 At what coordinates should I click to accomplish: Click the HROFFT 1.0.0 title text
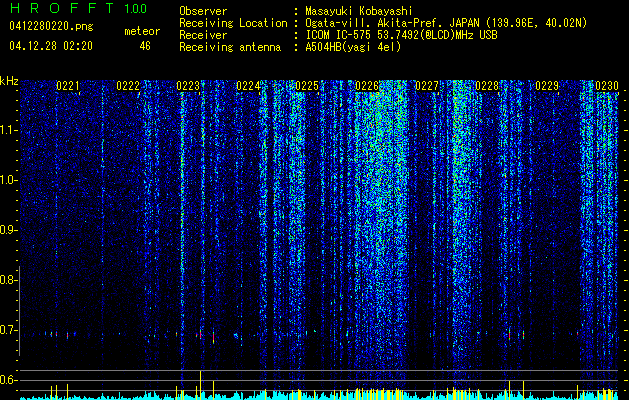click(78, 8)
